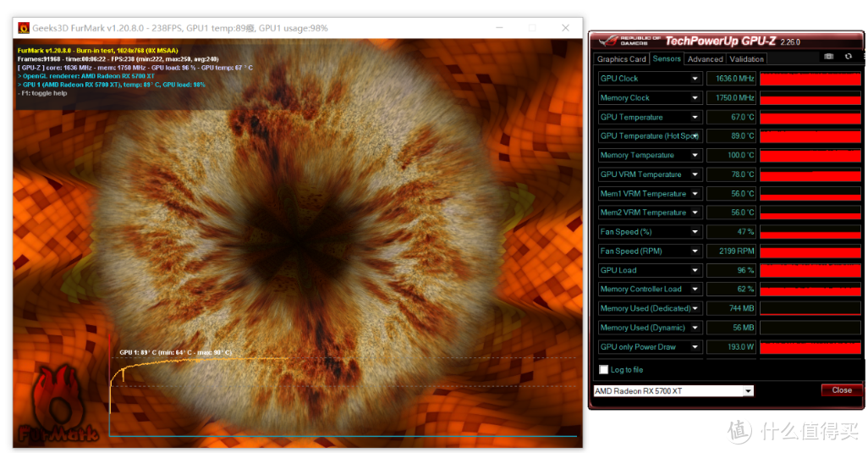
Task: Click the GPU only Power Draw graph
Action: pos(810,346)
